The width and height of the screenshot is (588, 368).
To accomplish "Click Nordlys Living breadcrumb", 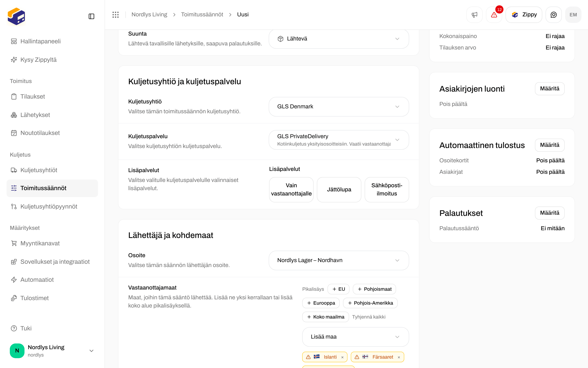I will [149, 15].
